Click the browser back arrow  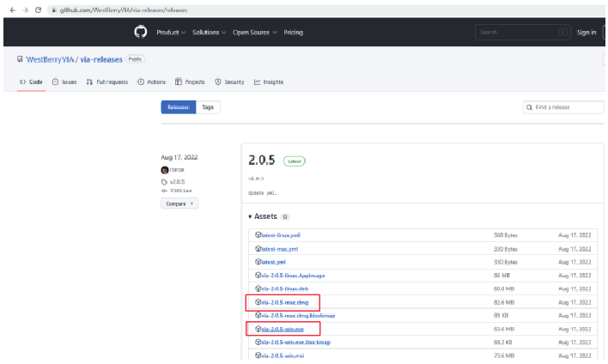click(x=12, y=9)
